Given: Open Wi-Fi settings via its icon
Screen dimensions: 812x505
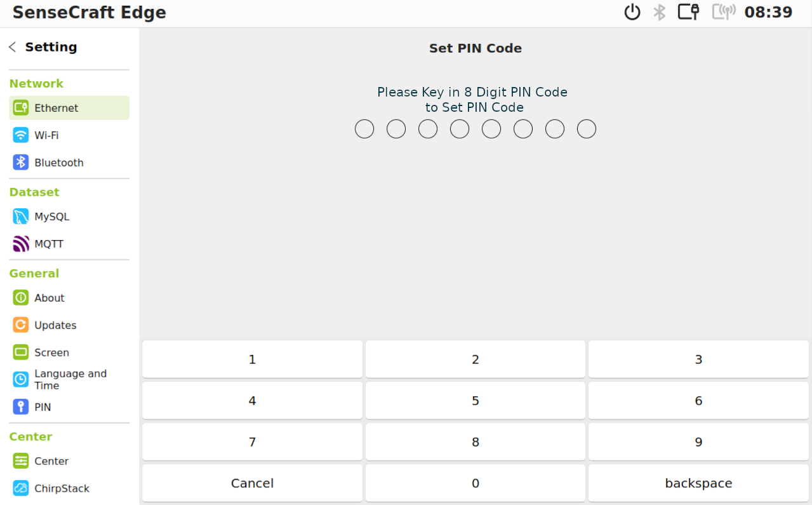Looking at the screenshot, I should pos(21,135).
